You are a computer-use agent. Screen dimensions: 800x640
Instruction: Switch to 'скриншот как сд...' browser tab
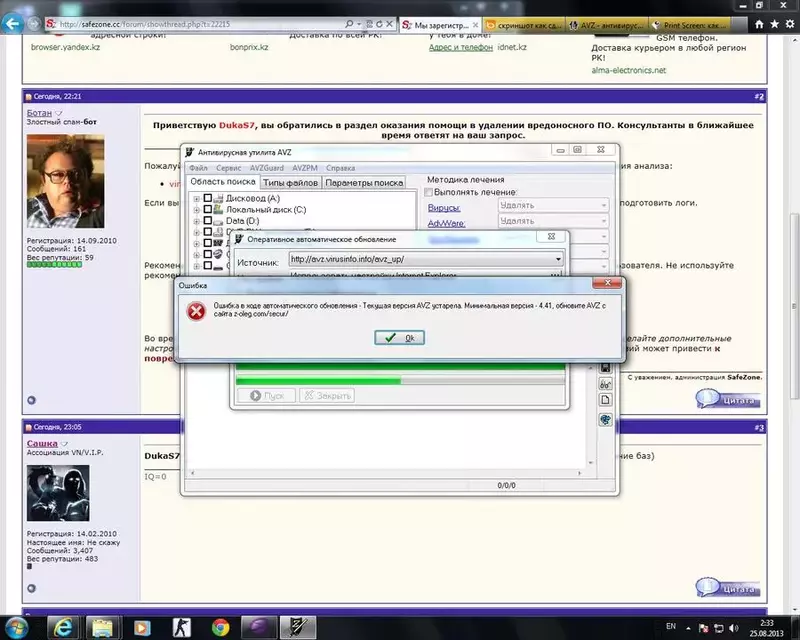click(x=524, y=24)
